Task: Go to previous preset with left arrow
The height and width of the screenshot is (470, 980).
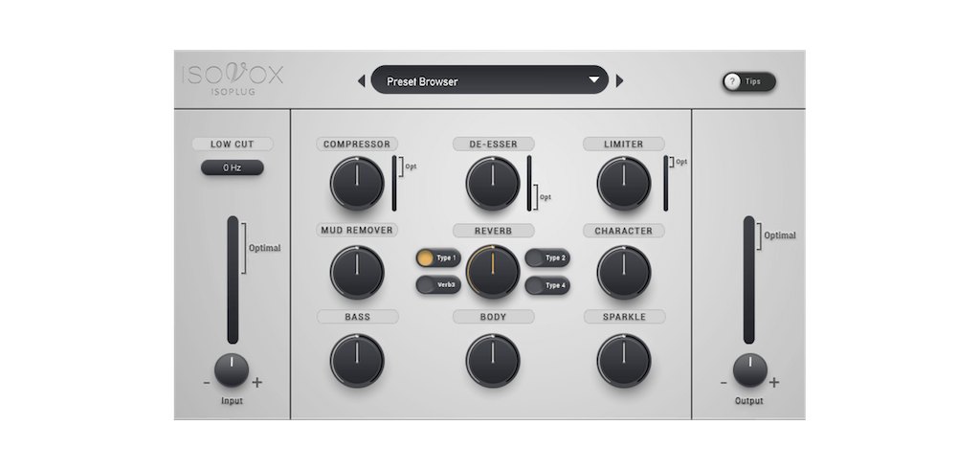Action: pos(361,81)
